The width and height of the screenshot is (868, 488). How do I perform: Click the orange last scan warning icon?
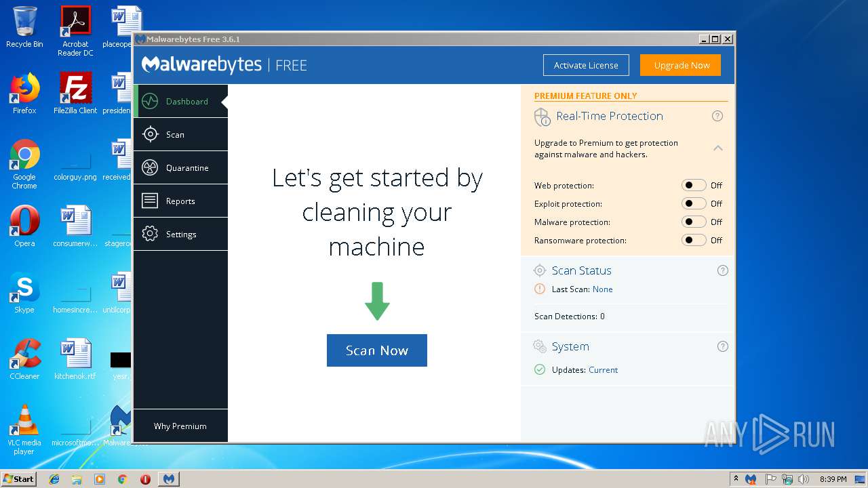click(x=540, y=289)
